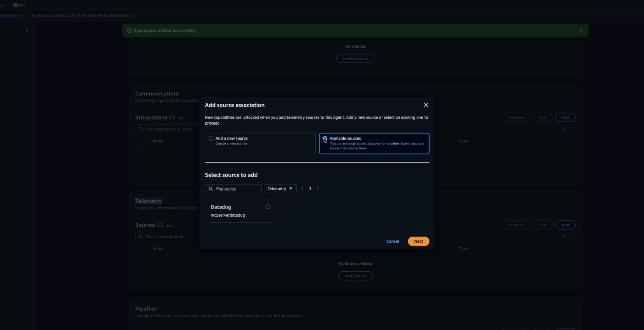The image size is (644, 330).
Task: Close the Add source association dialog
Action: point(426,105)
